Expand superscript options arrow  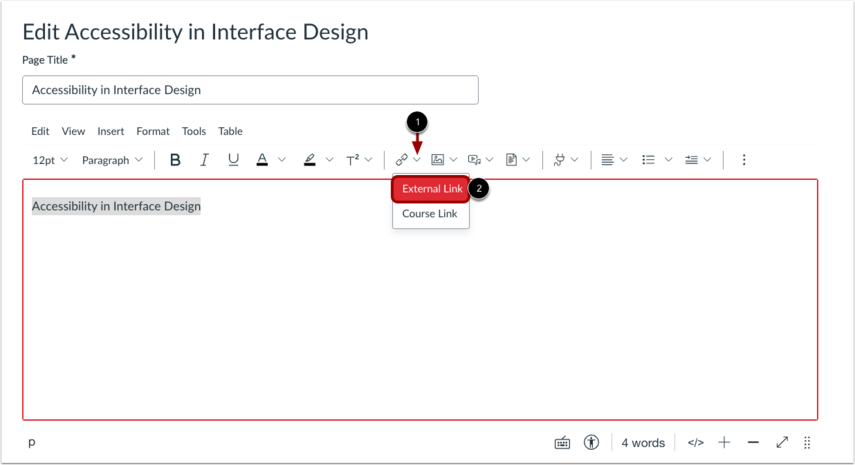[369, 160]
